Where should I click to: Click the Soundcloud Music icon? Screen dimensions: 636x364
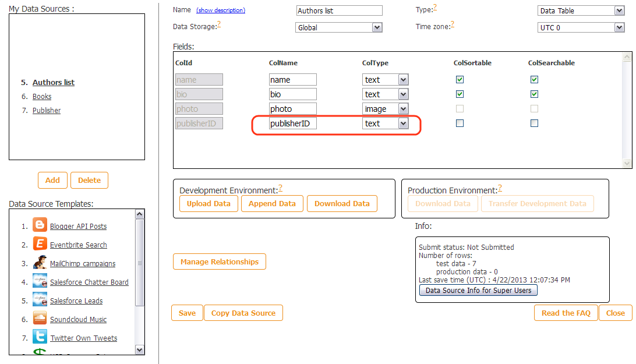coord(40,319)
